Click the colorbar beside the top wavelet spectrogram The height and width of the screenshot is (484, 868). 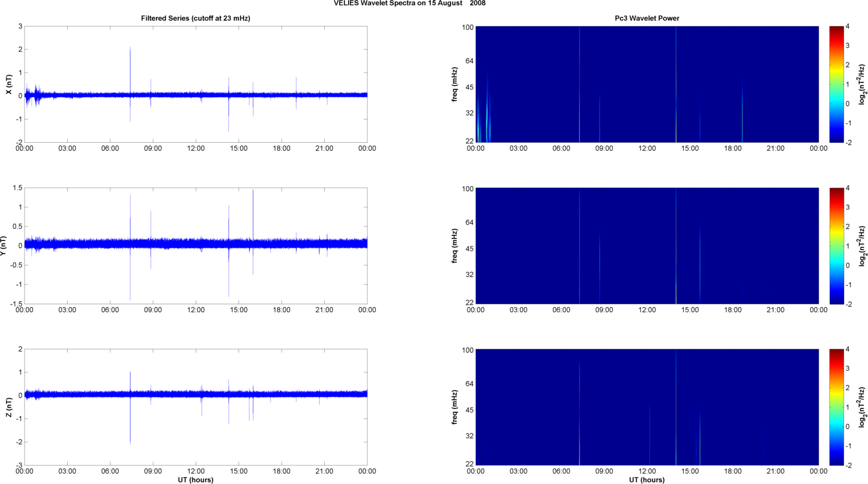tap(836, 84)
